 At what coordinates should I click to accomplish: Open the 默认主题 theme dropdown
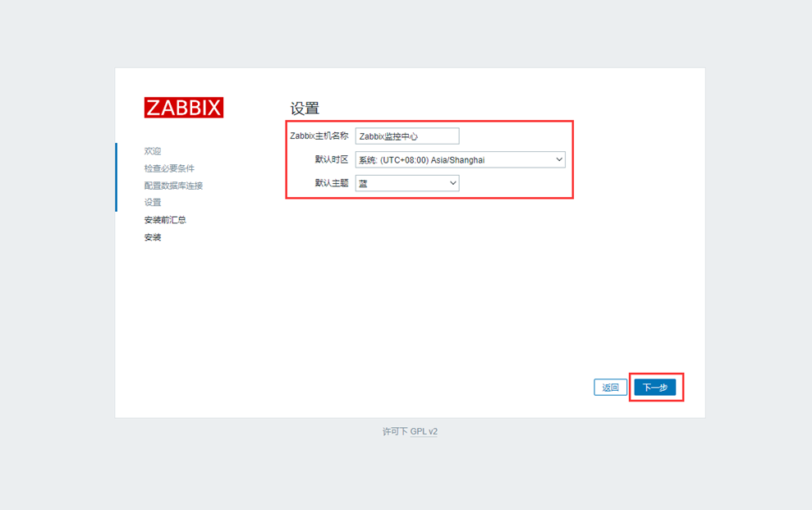click(407, 183)
